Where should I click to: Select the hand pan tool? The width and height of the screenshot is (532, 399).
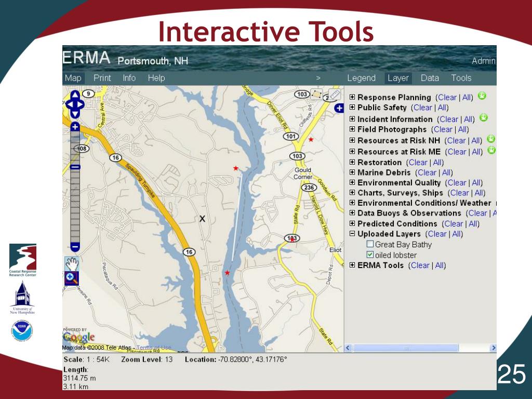click(72, 263)
